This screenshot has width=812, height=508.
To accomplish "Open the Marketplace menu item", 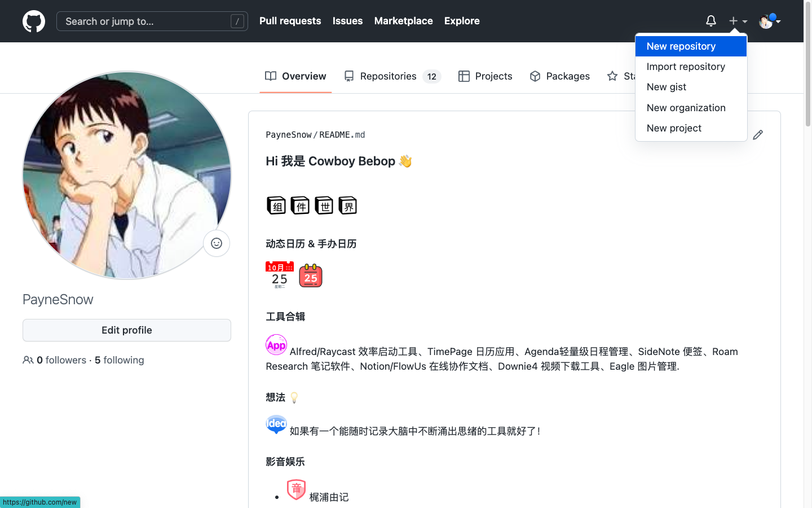I will (x=403, y=20).
